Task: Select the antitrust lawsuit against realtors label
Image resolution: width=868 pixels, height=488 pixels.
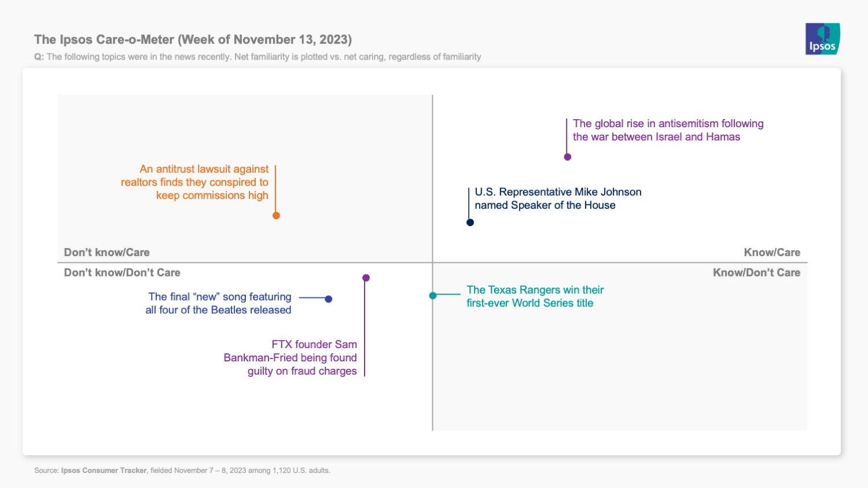Action: pos(195,182)
